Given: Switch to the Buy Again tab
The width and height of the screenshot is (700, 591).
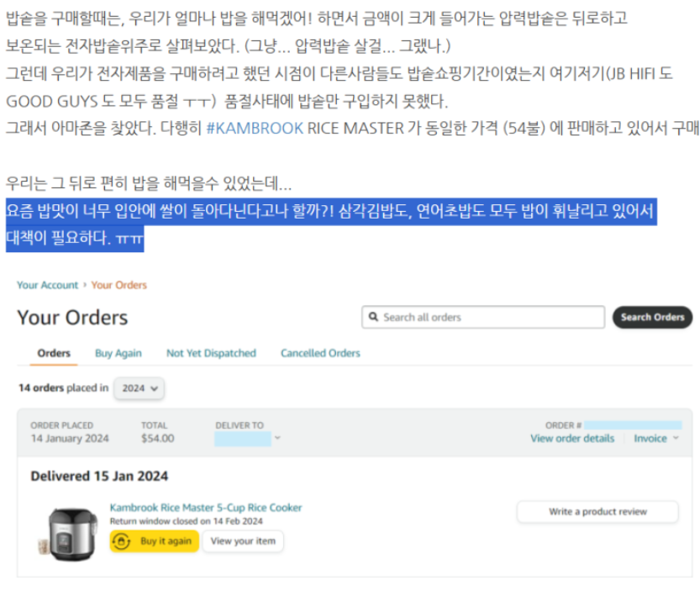Looking at the screenshot, I should coord(118,353).
